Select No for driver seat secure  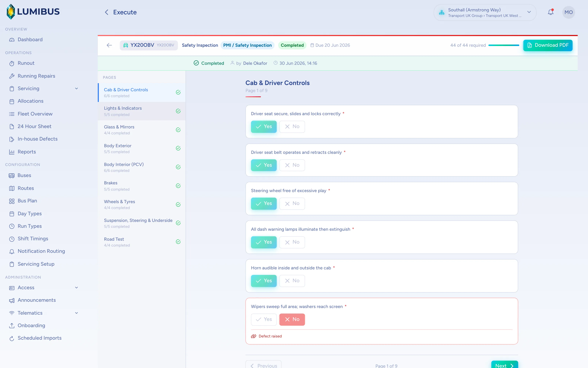point(292,127)
